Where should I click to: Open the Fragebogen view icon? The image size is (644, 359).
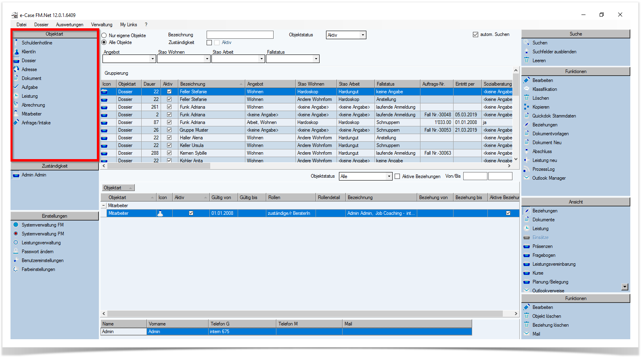click(527, 255)
